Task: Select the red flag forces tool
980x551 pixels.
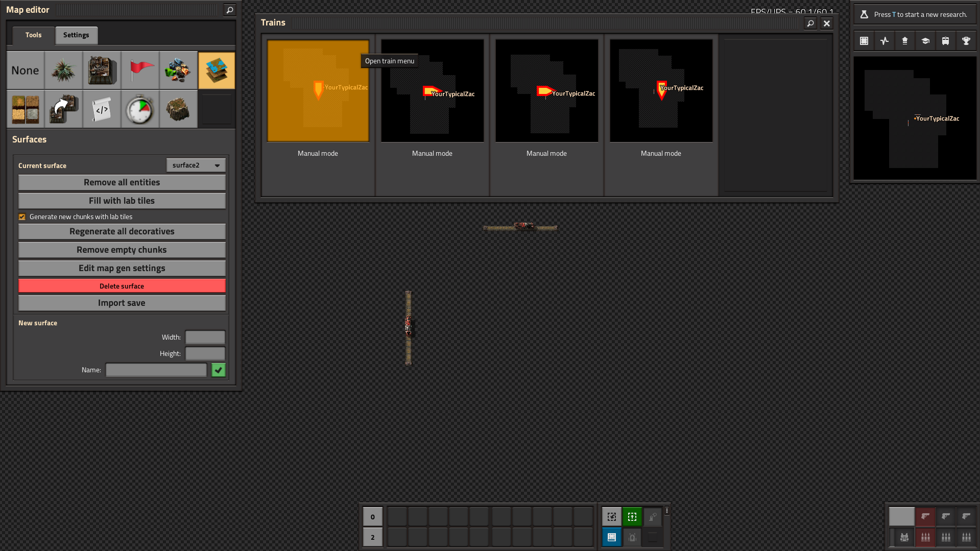Action: [x=140, y=70]
